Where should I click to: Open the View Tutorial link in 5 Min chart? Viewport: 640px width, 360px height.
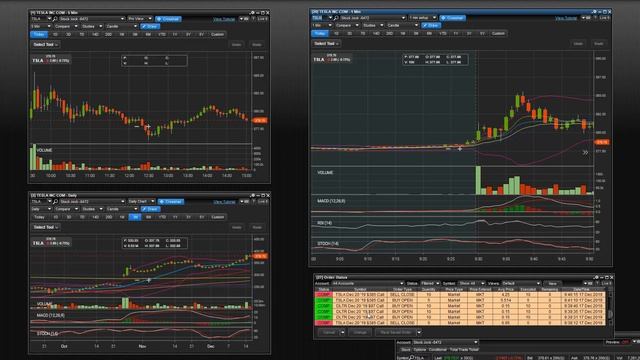224,19
